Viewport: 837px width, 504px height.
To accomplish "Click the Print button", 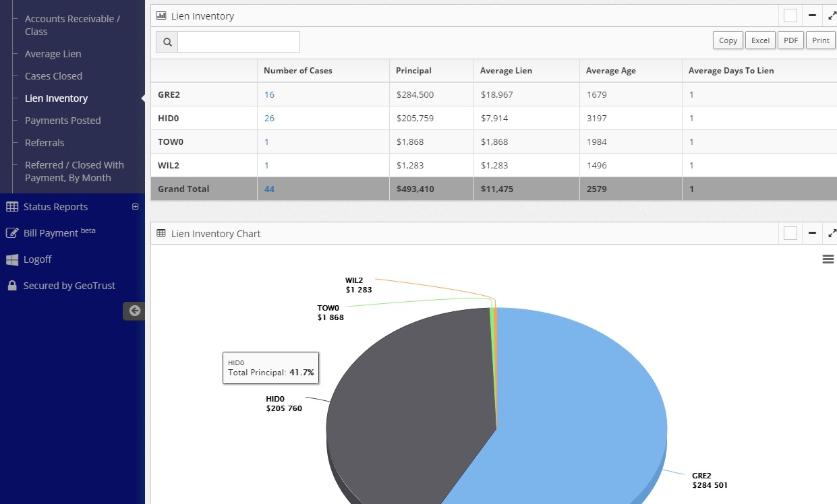I will [x=821, y=40].
